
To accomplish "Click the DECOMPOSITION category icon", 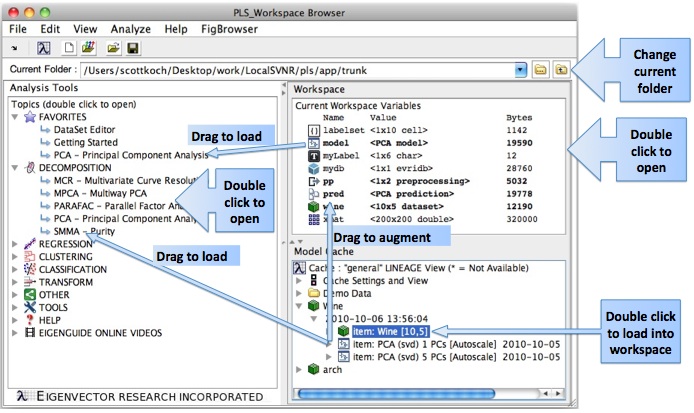I will (30, 168).
